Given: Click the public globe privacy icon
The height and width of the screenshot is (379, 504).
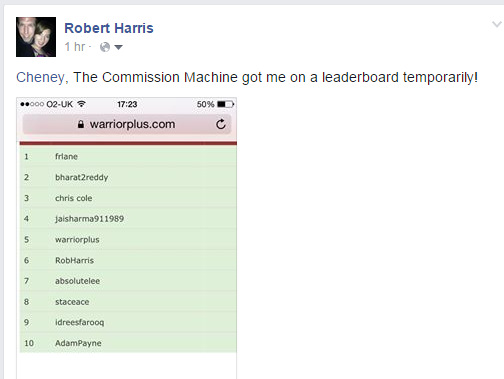Looking at the screenshot, I should coord(105,47).
